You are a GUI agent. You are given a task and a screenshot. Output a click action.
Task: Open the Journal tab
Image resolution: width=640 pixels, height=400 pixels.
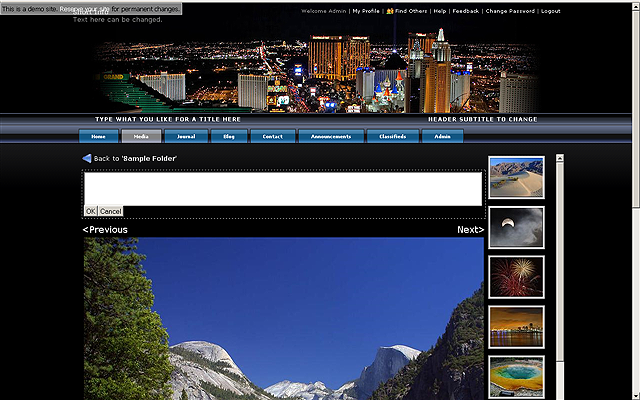[x=185, y=136]
